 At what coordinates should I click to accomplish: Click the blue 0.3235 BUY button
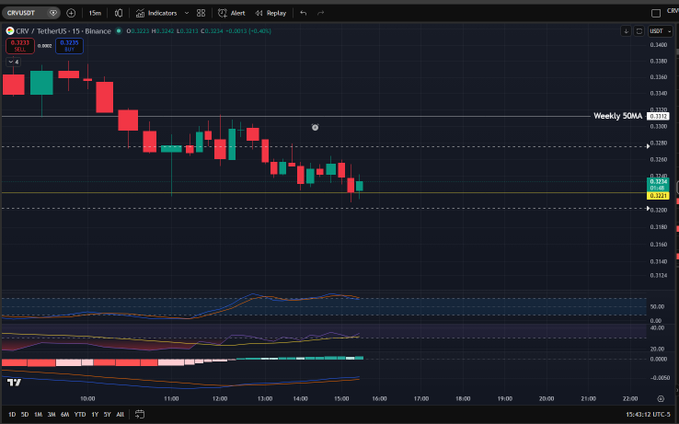point(69,45)
